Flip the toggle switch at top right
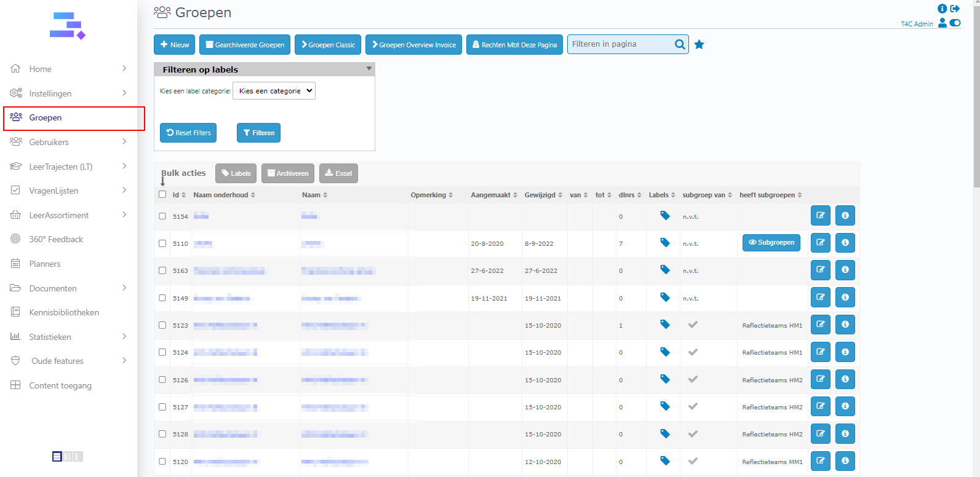Screen dimensions: 980x477 955,23
